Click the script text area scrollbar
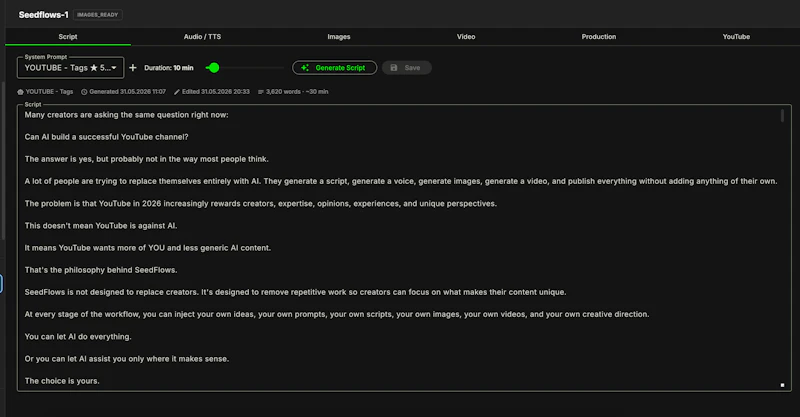 pyautogui.click(x=782, y=116)
